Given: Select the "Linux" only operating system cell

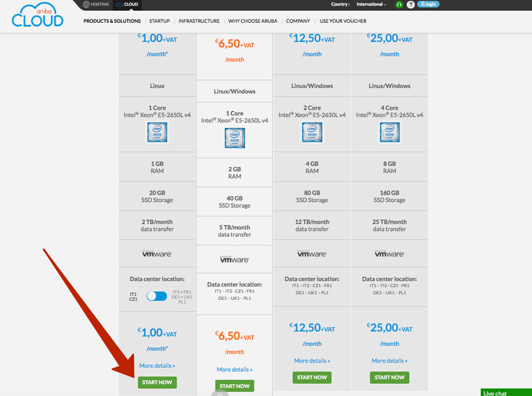Looking at the screenshot, I should [157, 86].
